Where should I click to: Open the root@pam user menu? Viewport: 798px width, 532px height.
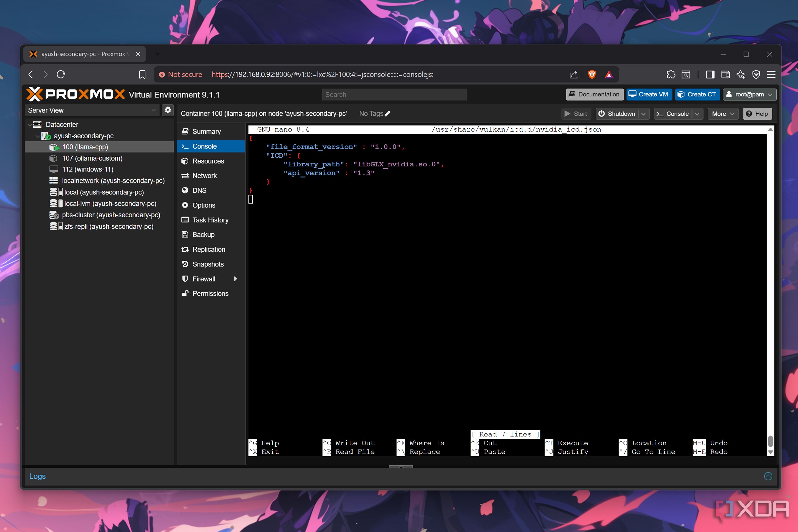(x=749, y=94)
